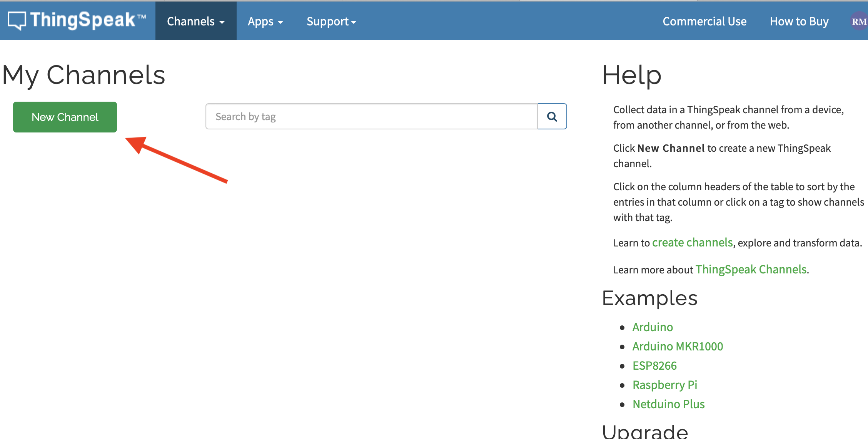Go to Commercial Use page

coord(704,22)
